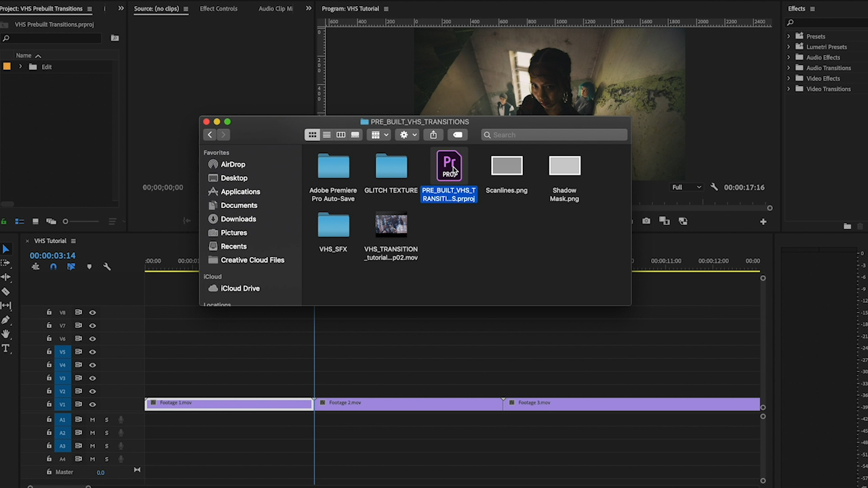Screen dimensions: 868x488
Task: Go back in Finder window
Action: point(210,135)
